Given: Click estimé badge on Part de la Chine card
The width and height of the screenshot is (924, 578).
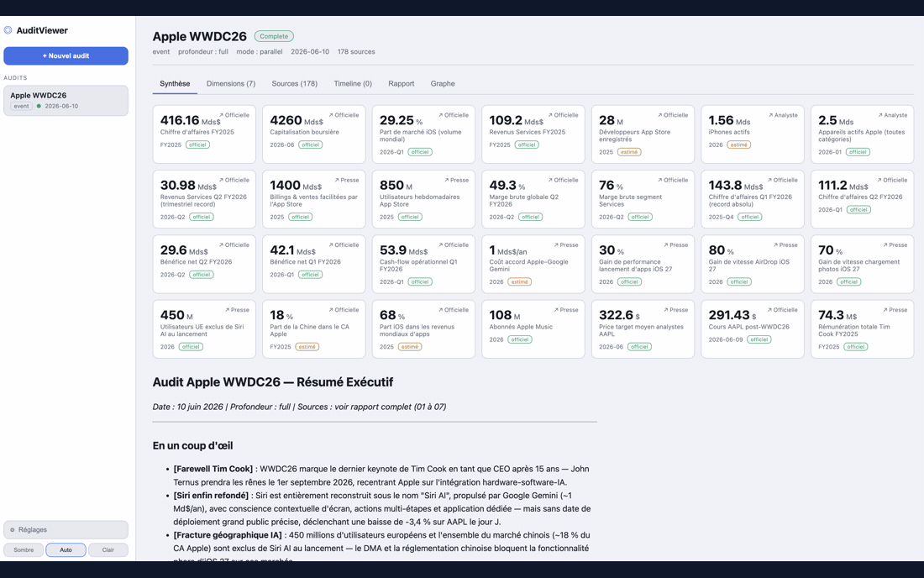Looking at the screenshot, I should [307, 346].
